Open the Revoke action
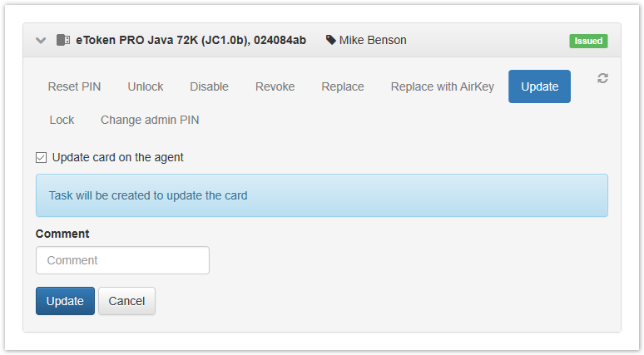Screen dimensions: 644x355 (x=275, y=86)
